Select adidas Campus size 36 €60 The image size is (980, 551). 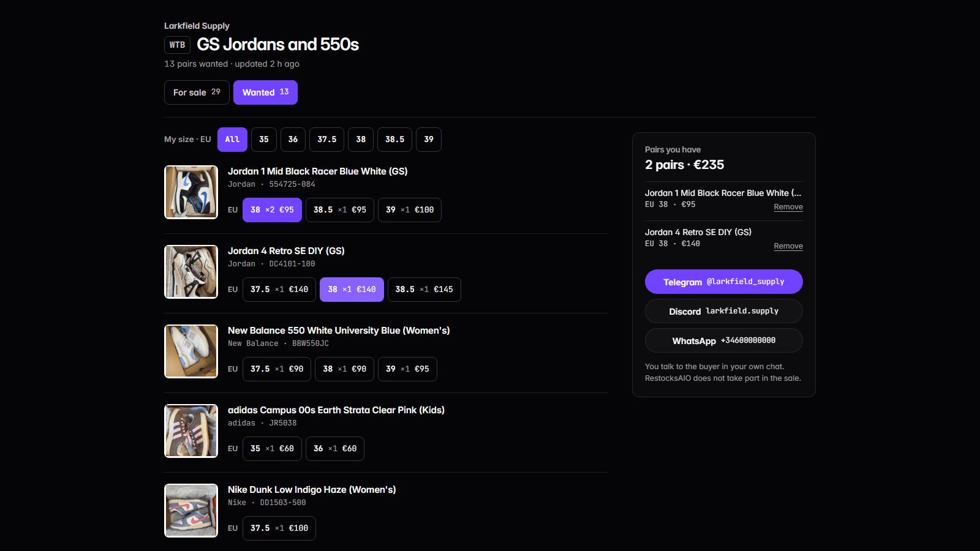coord(335,449)
